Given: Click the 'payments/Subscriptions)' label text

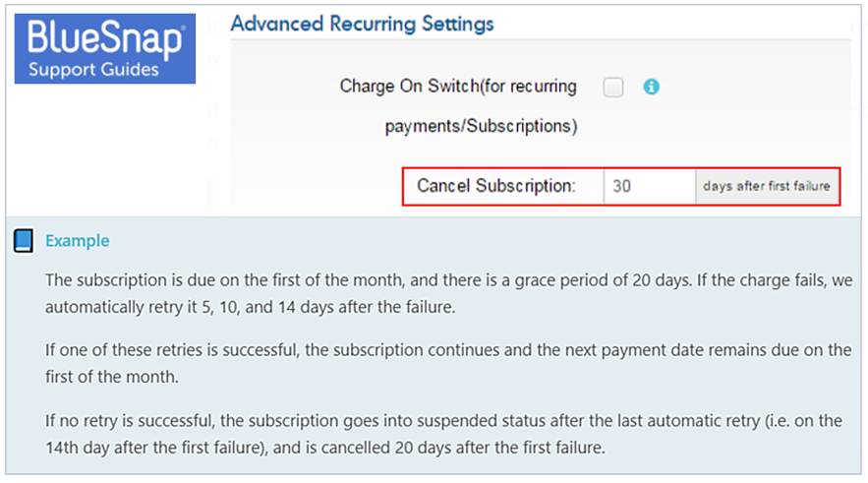Looking at the screenshot, I should point(481,127).
